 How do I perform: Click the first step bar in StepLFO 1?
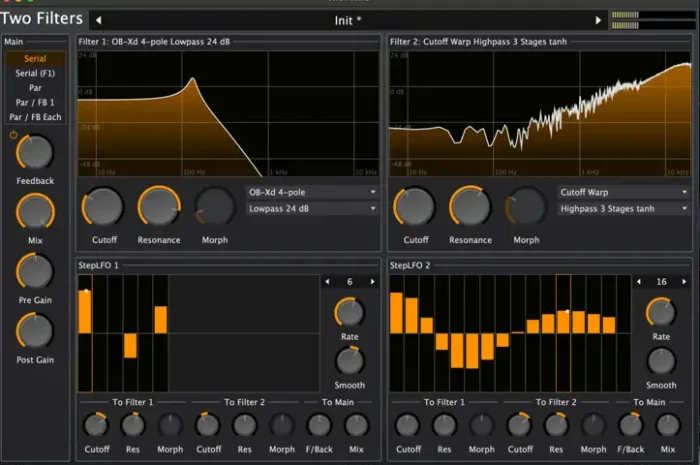[x=85, y=312]
